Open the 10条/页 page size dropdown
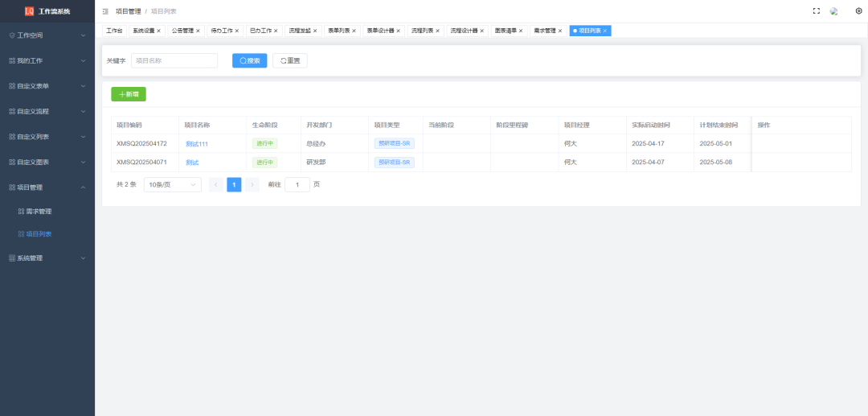 [x=173, y=185]
